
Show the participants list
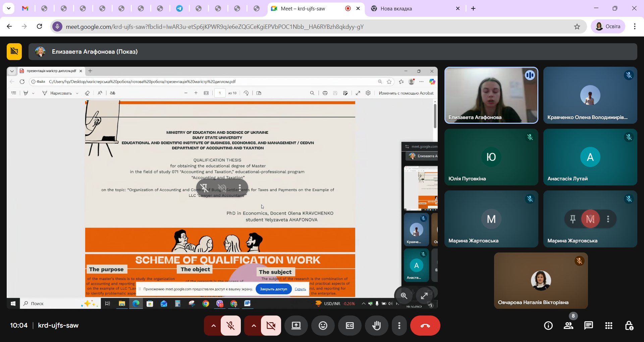click(569, 326)
